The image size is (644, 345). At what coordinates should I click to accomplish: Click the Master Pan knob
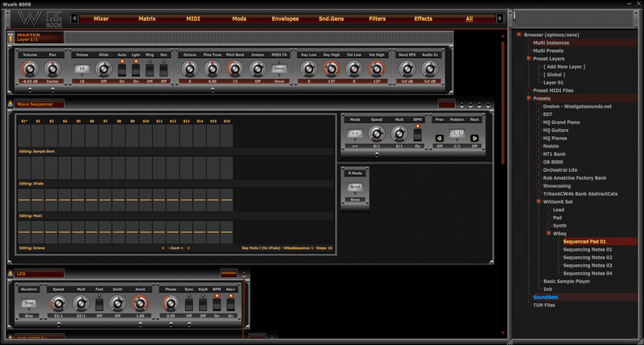[x=52, y=69]
